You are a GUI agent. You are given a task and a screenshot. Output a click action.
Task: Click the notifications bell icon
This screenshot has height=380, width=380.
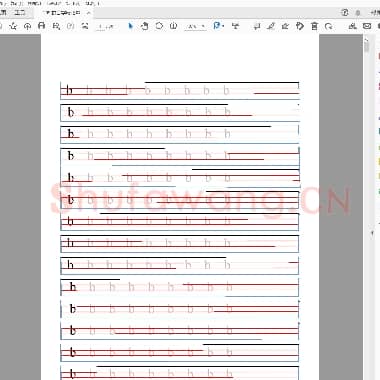pyautogui.click(x=358, y=13)
